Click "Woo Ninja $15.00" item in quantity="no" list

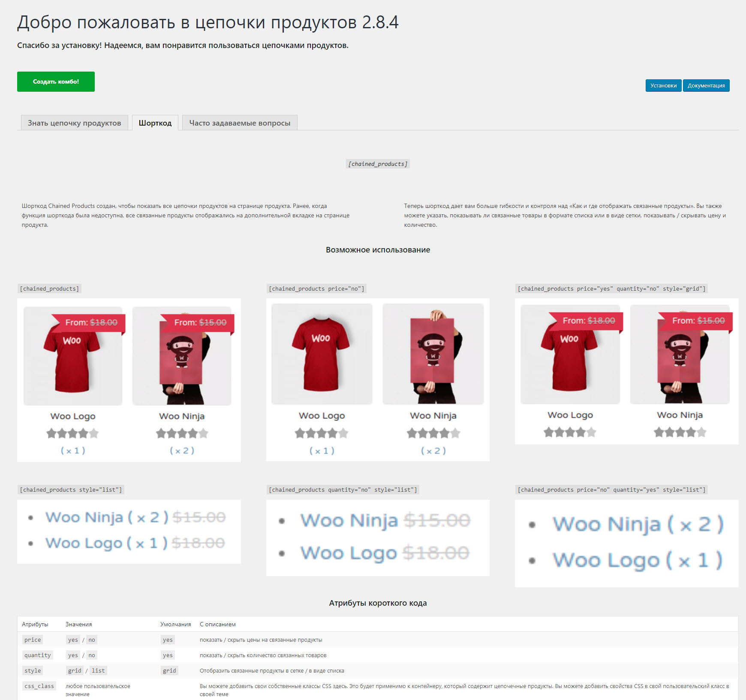(x=385, y=521)
